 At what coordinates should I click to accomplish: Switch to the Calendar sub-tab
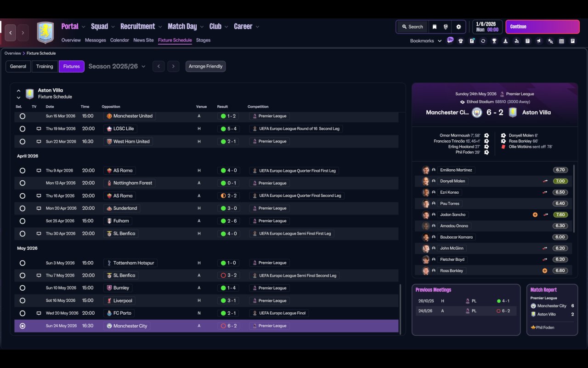click(119, 40)
